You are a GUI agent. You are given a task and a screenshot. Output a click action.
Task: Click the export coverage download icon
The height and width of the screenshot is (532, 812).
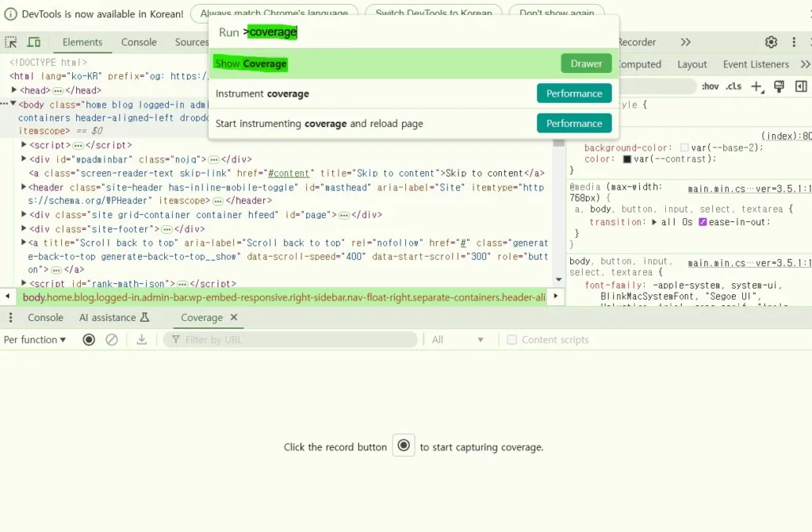pos(142,339)
